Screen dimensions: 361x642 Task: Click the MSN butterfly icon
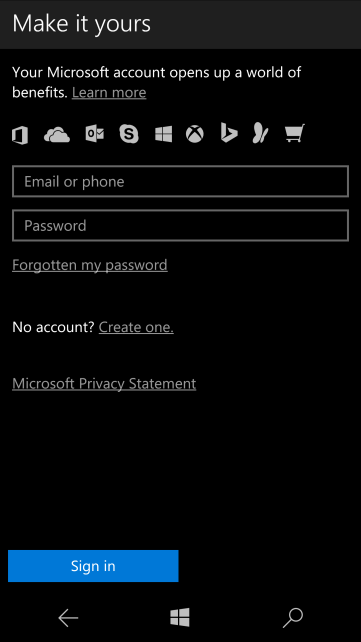(x=260, y=133)
